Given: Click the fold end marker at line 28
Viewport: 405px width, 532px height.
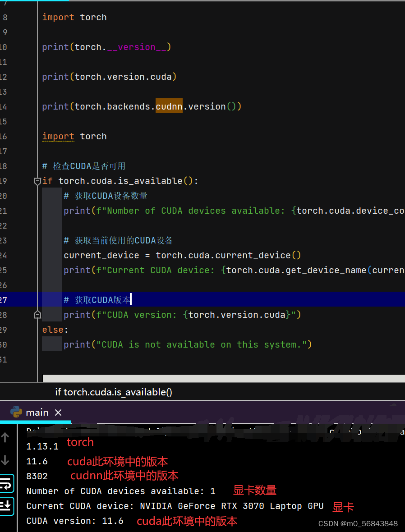Looking at the screenshot, I should click(38, 315).
